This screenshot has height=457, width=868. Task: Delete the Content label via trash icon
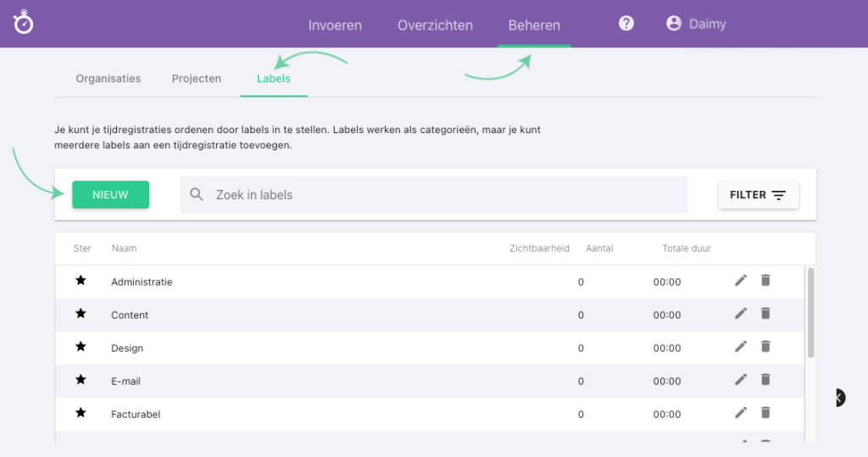coord(765,314)
